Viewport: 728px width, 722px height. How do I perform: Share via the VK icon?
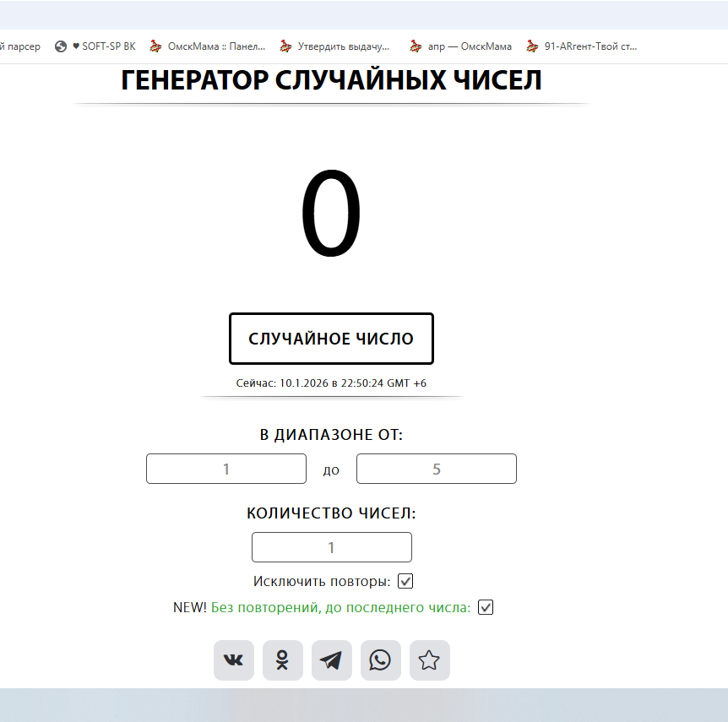coord(233,660)
